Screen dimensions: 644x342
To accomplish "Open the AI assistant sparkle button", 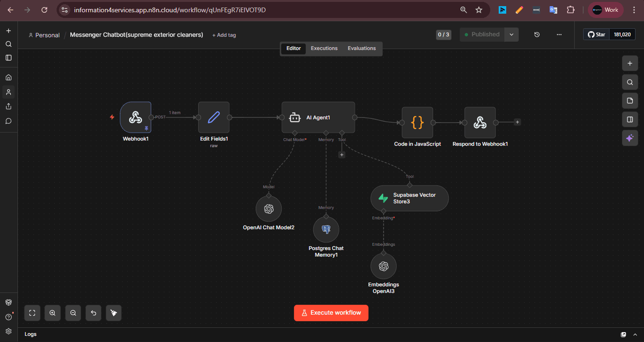I will click(x=630, y=138).
